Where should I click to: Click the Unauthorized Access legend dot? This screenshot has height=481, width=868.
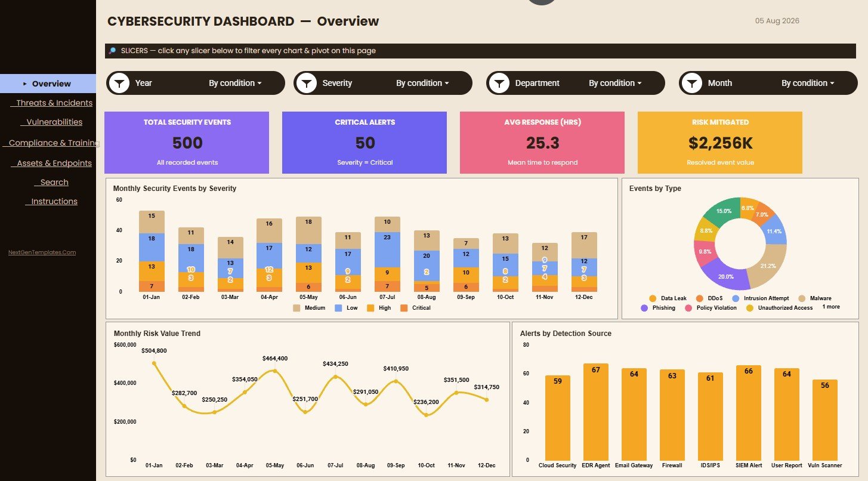[750, 308]
